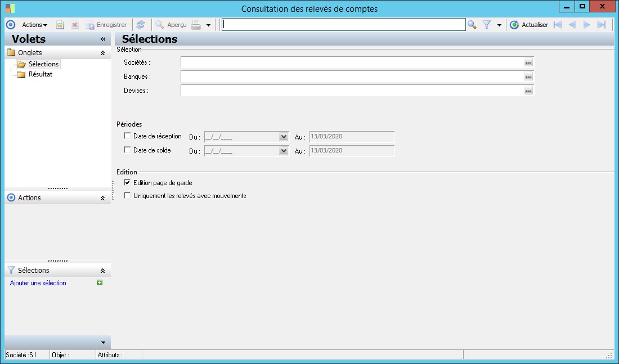
Task: Click the refresh arrows toolbar icon
Action: (x=141, y=25)
